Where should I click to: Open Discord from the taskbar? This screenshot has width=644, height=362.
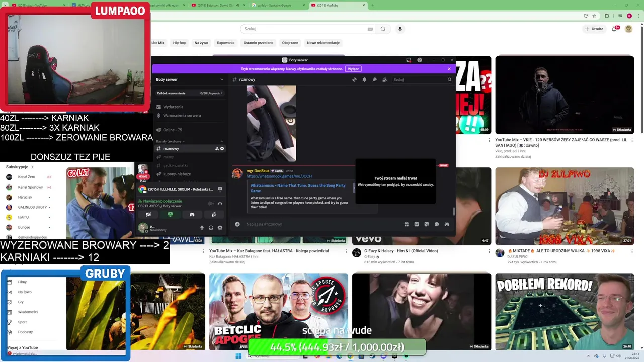[x=383, y=356]
